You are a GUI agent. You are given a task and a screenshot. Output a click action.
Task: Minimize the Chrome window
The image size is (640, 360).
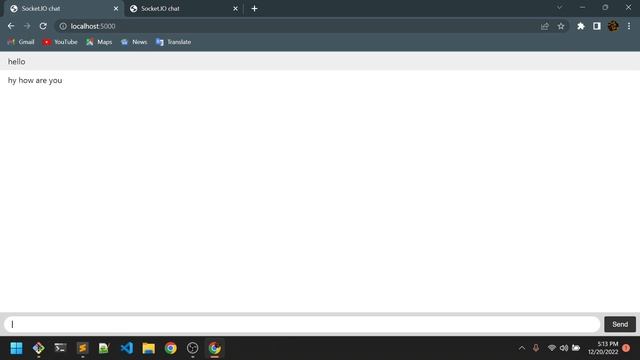pyautogui.click(x=582, y=7)
